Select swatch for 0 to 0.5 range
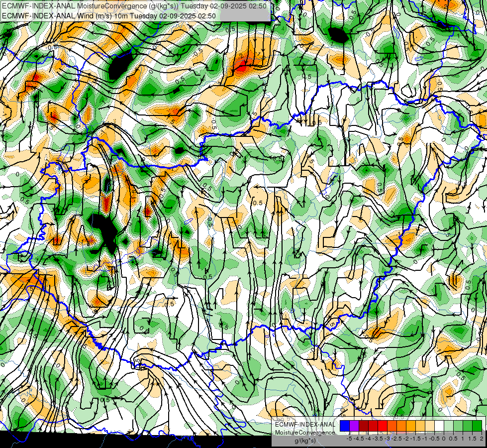The width and height of the screenshot is (487, 448). (x=449, y=426)
